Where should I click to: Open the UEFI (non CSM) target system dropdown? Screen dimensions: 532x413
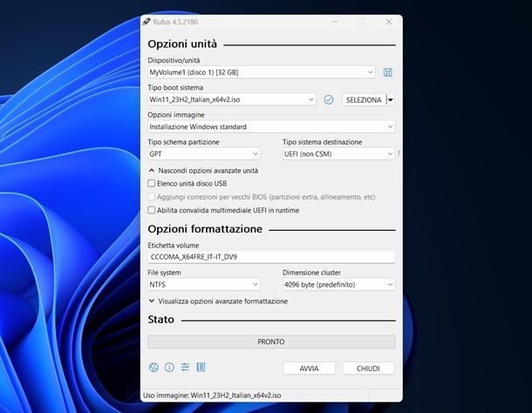tap(338, 154)
